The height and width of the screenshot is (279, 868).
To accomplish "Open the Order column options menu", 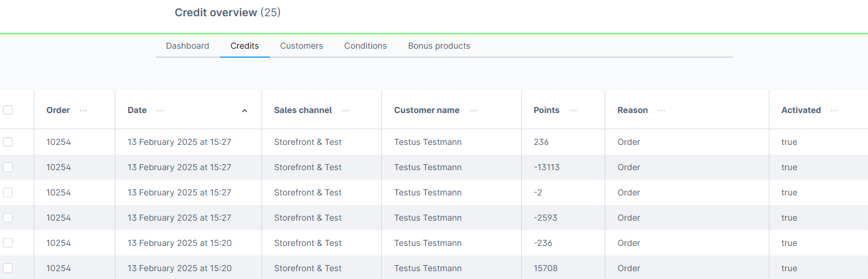I will tap(83, 111).
